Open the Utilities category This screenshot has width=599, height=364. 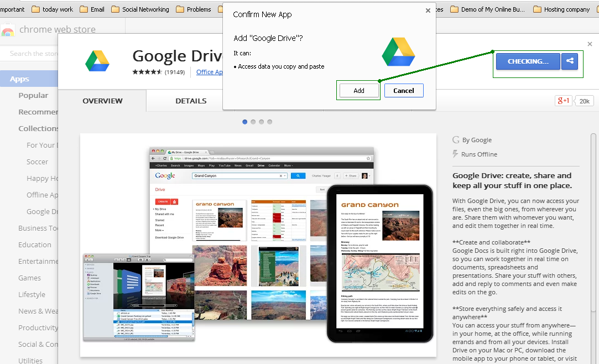pos(30,361)
